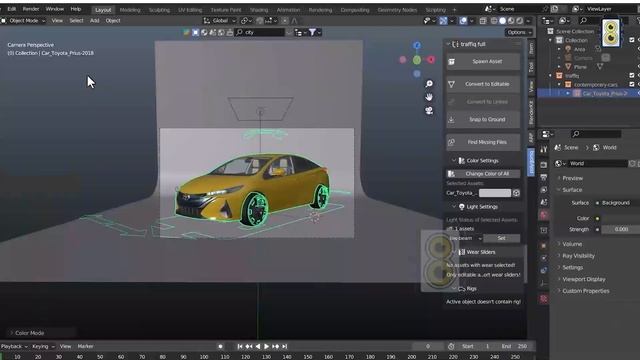The image size is (640, 360).
Task: Click the red X axis gizmo dot
Action: click(x=431, y=60)
